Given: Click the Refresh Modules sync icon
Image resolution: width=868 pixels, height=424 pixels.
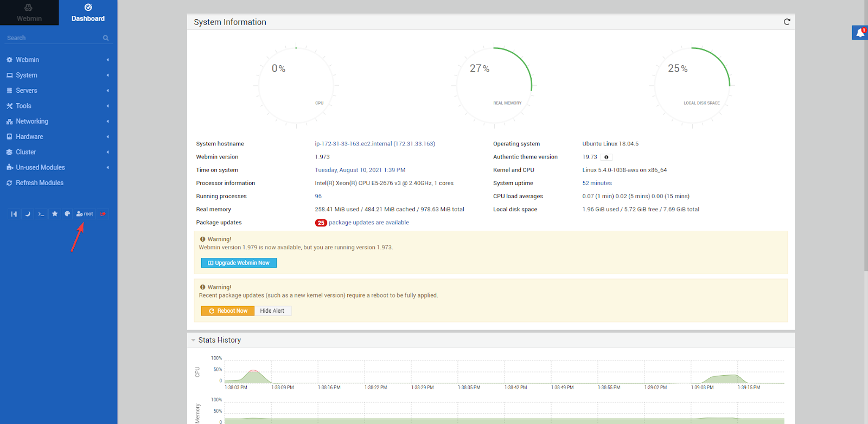Looking at the screenshot, I should coord(9,183).
